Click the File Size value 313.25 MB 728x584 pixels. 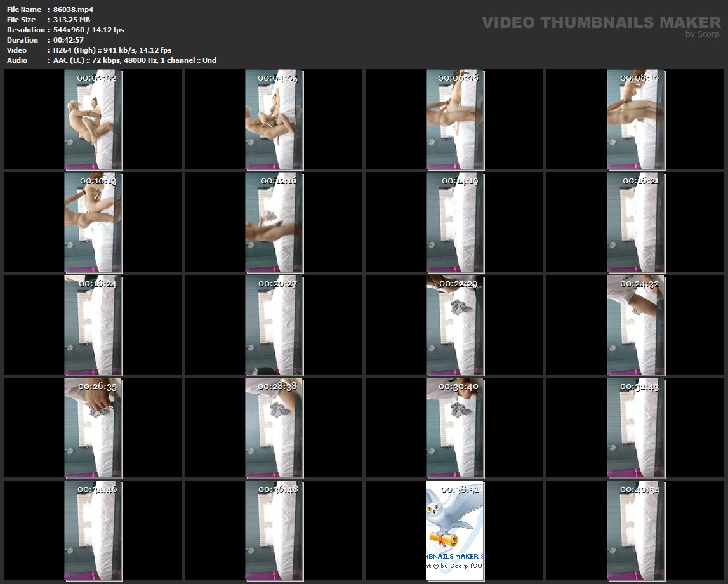click(x=72, y=20)
